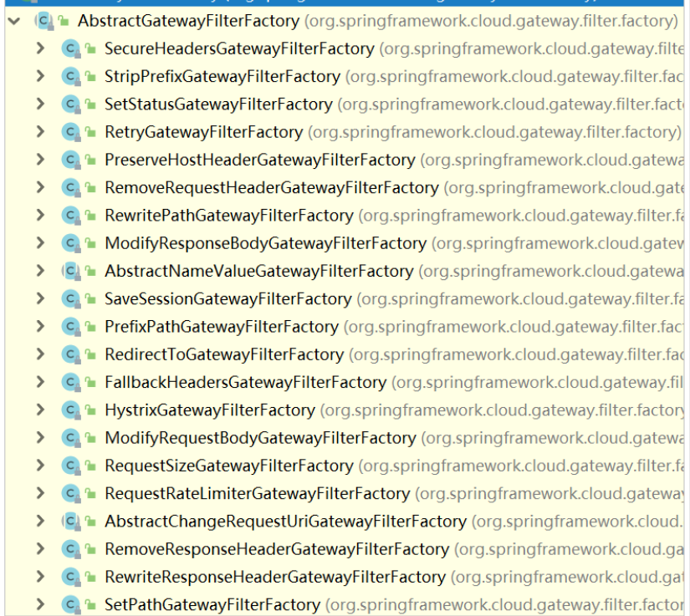The height and width of the screenshot is (616, 690).
Task: Click class icon beside ModifyResponseBodyGatewayFilterFactory
Action: pos(71,243)
